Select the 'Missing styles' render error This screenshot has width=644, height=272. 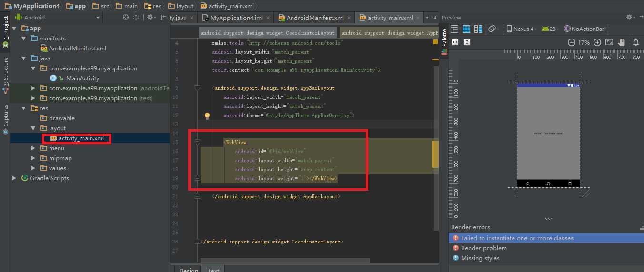480,258
